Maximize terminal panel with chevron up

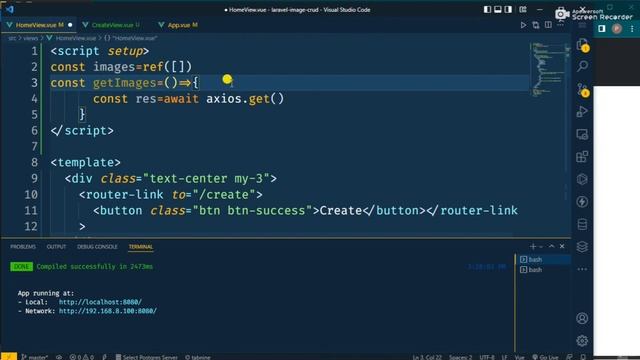point(551,246)
